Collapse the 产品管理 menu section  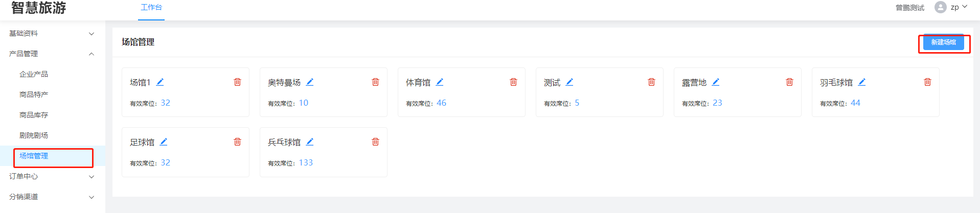[x=51, y=54]
